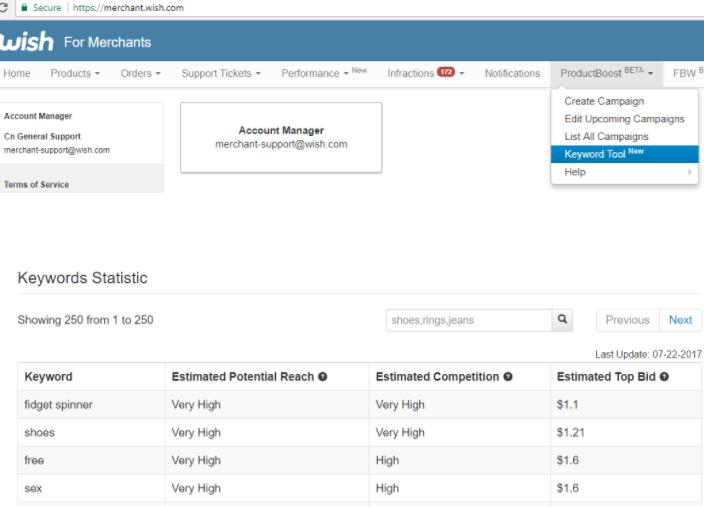Click help icon beside Estimated Competition

[x=509, y=377]
